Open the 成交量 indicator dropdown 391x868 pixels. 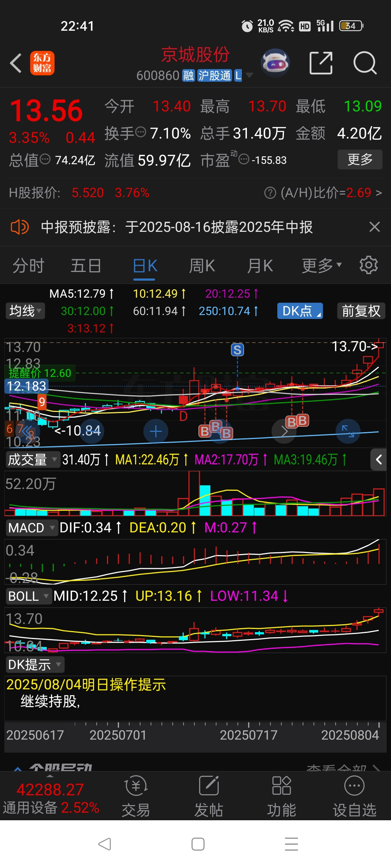coord(33,460)
